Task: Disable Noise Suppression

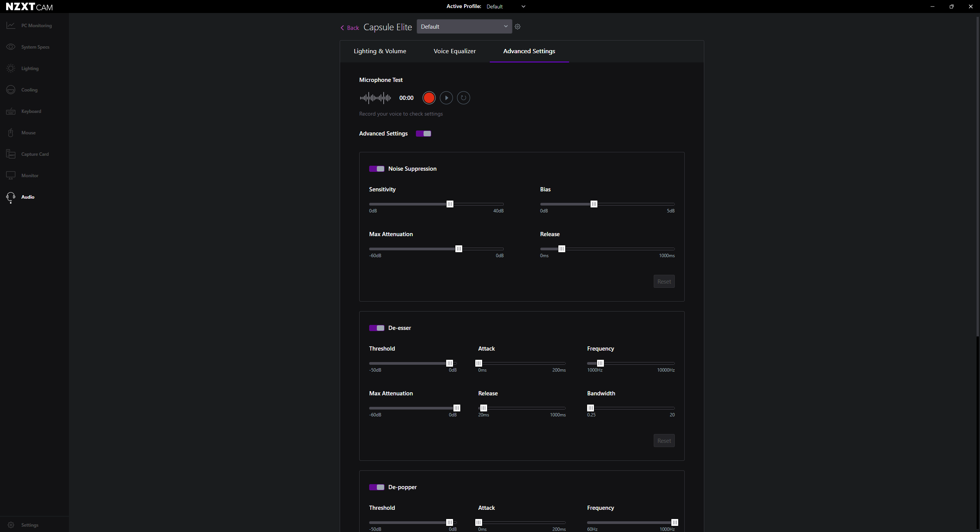Action: 376,169
